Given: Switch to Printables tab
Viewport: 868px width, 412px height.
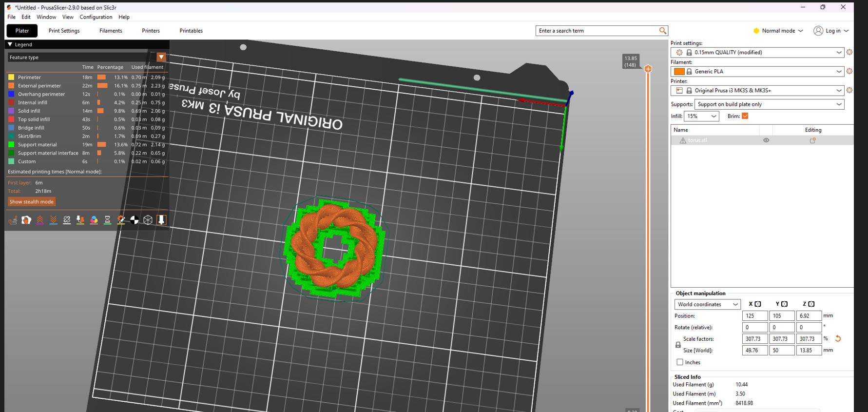Looking at the screenshot, I should click(x=191, y=31).
